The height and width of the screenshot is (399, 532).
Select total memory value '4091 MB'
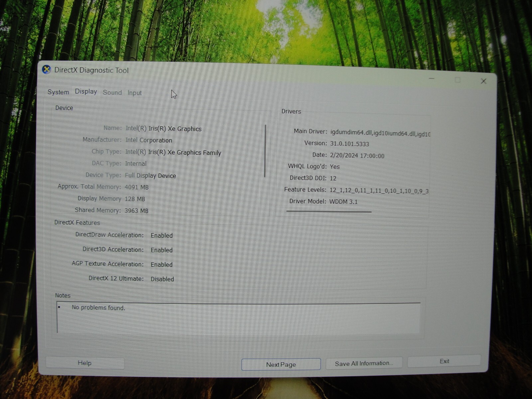(x=136, y=187)
